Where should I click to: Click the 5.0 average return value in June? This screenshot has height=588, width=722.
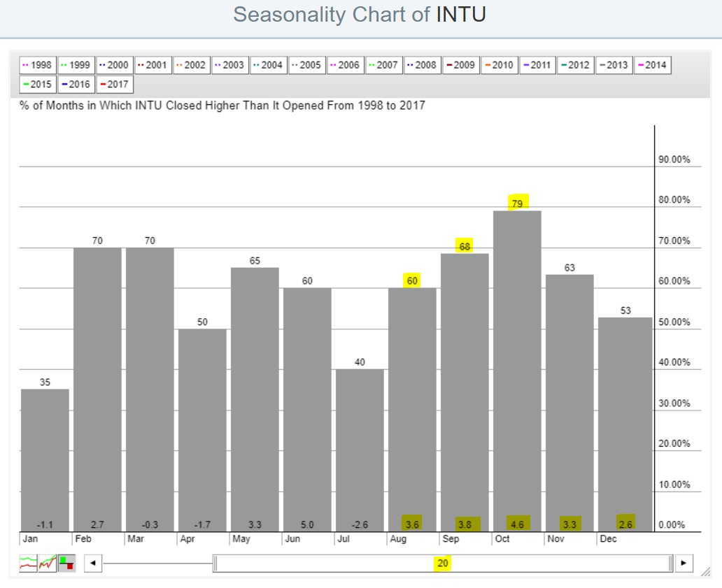point(308,524)
